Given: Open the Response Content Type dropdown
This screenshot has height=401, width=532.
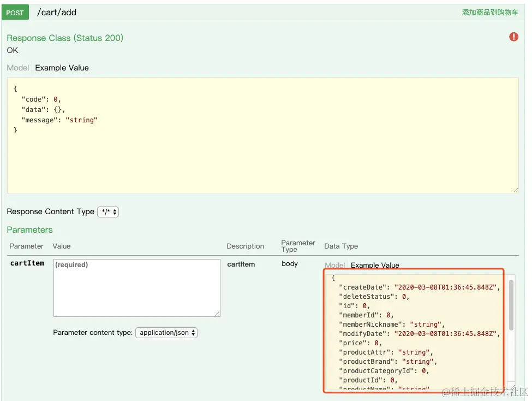Looking at the screenshot, I should click(x=108, y=212).
